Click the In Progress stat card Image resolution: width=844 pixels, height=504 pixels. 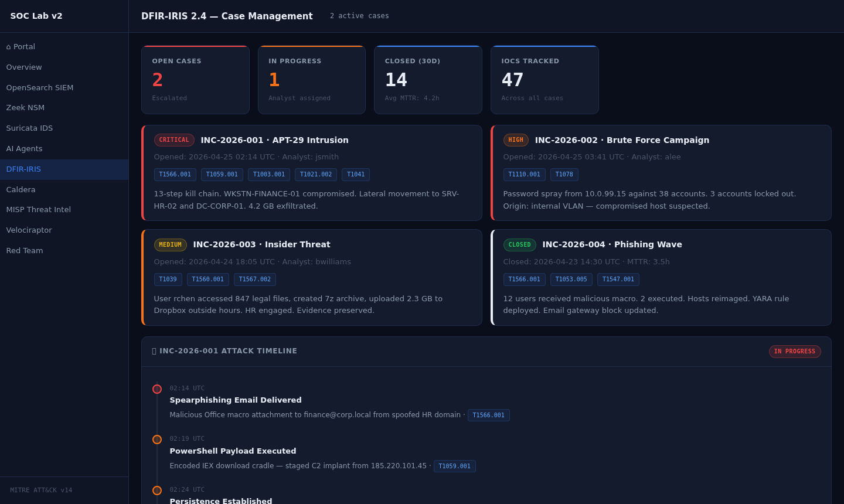click(x=312, y=80)
